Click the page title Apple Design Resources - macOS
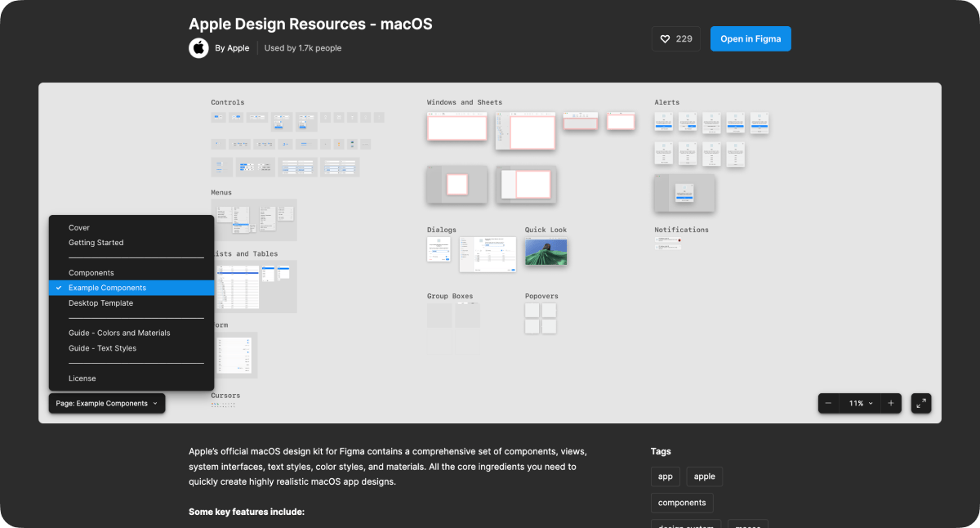 click(x=310, y=24)
